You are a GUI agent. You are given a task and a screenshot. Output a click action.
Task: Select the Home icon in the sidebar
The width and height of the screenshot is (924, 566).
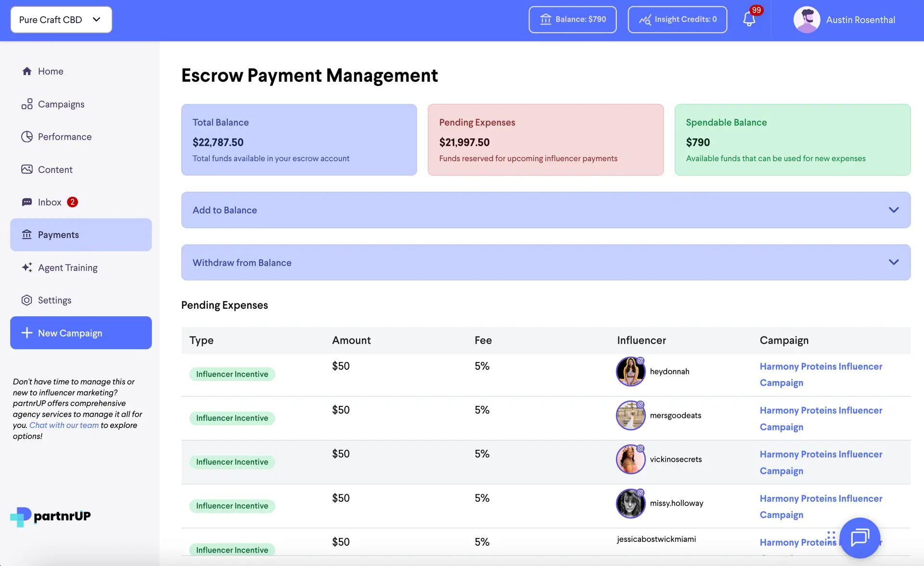[x=27, y=71]
